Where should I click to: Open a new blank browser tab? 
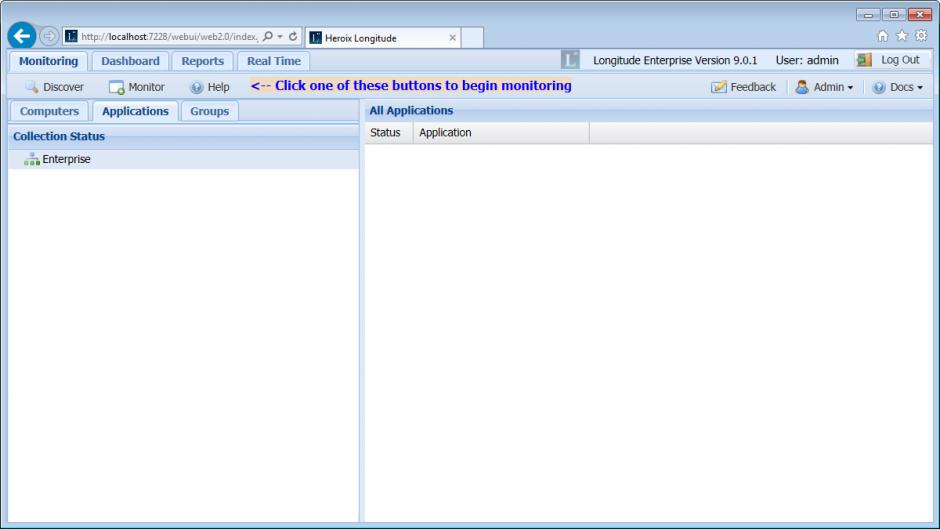point(472,38)
